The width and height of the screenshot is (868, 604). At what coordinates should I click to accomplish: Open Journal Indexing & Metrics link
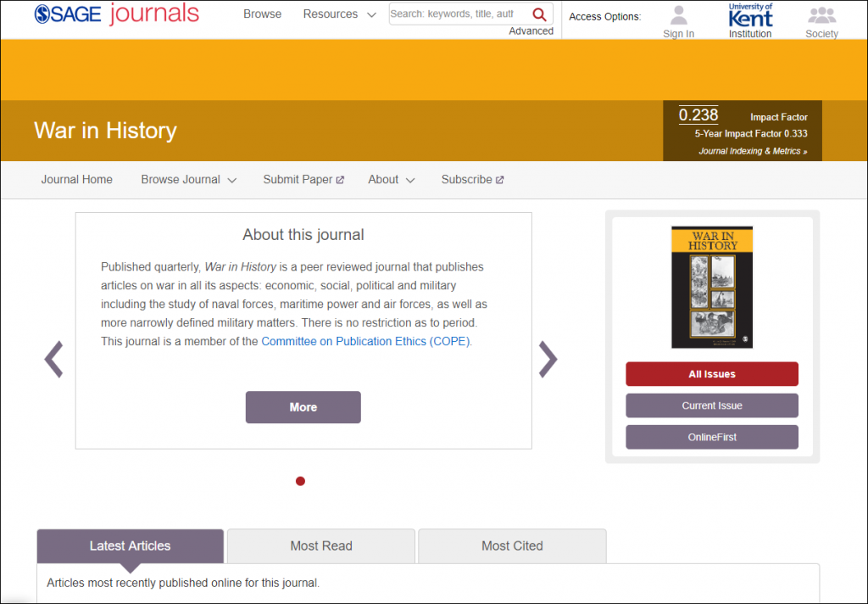pos(753,151)
